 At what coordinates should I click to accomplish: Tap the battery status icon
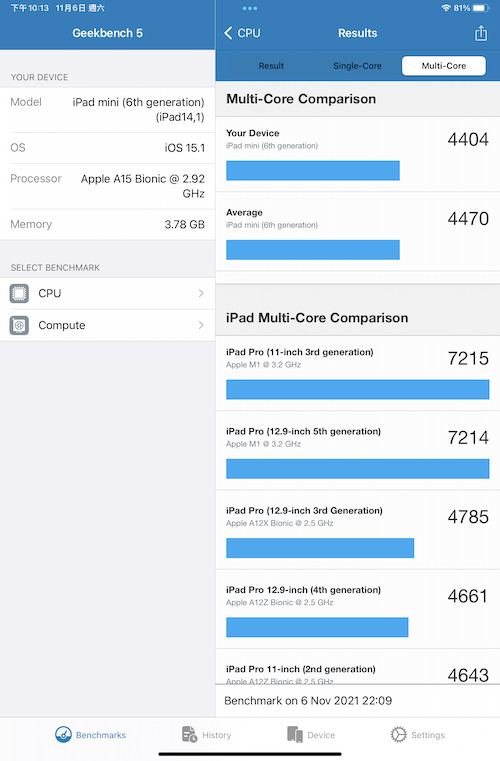[481, 8]
